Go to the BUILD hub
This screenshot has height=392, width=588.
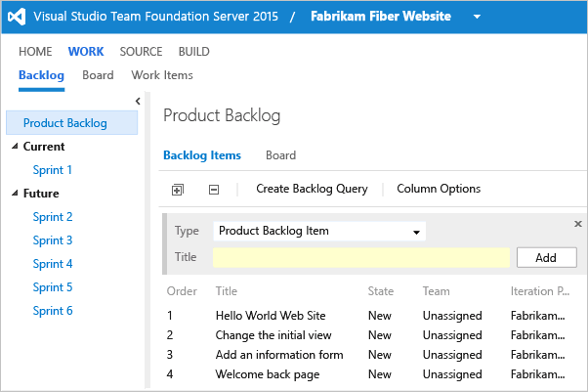coord(193,52)
